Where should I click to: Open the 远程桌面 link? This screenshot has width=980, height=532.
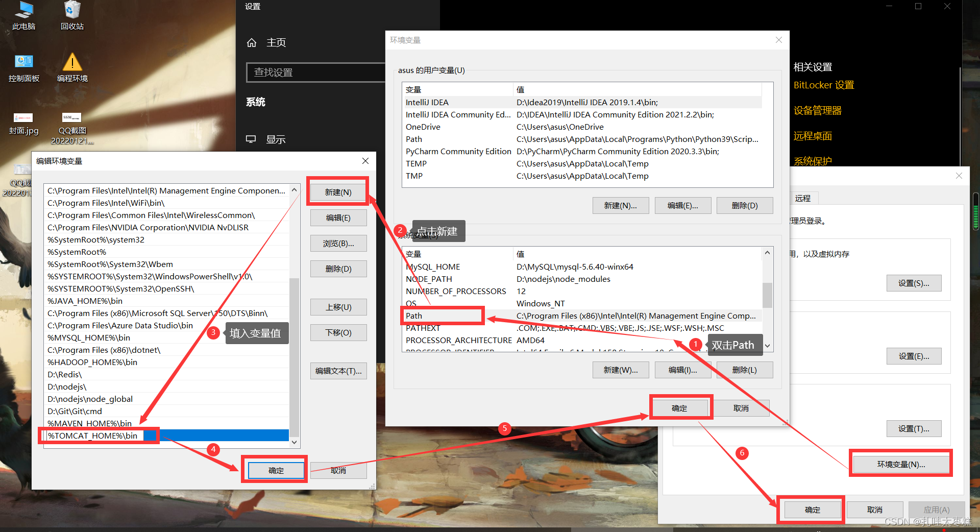(x=813, y=136)
